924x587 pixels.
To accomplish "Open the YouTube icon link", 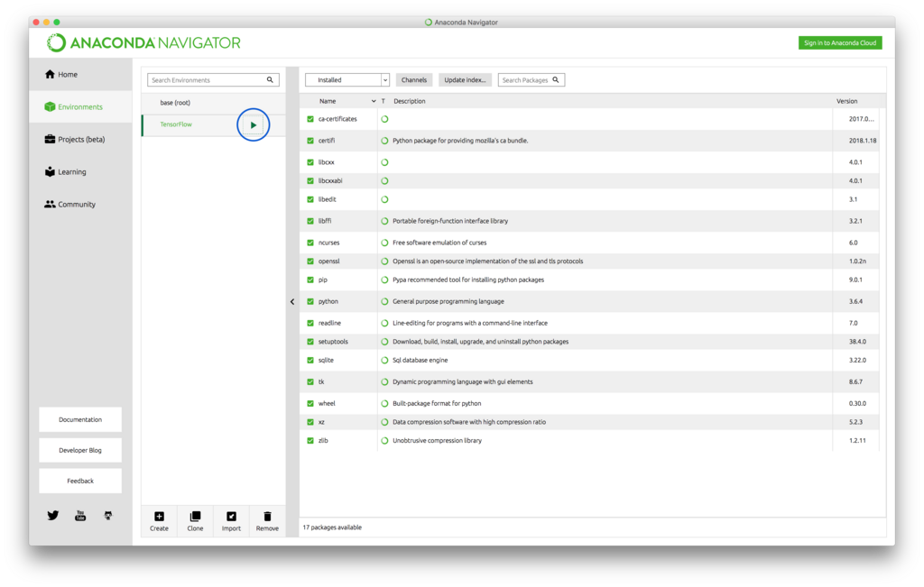I will [80, 516].
